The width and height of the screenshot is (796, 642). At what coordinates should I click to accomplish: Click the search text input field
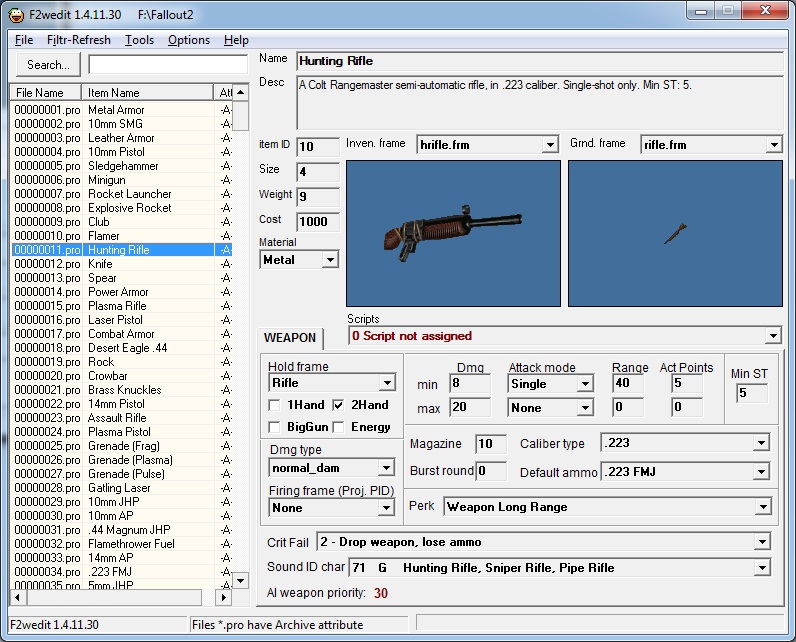pos(168,64)
